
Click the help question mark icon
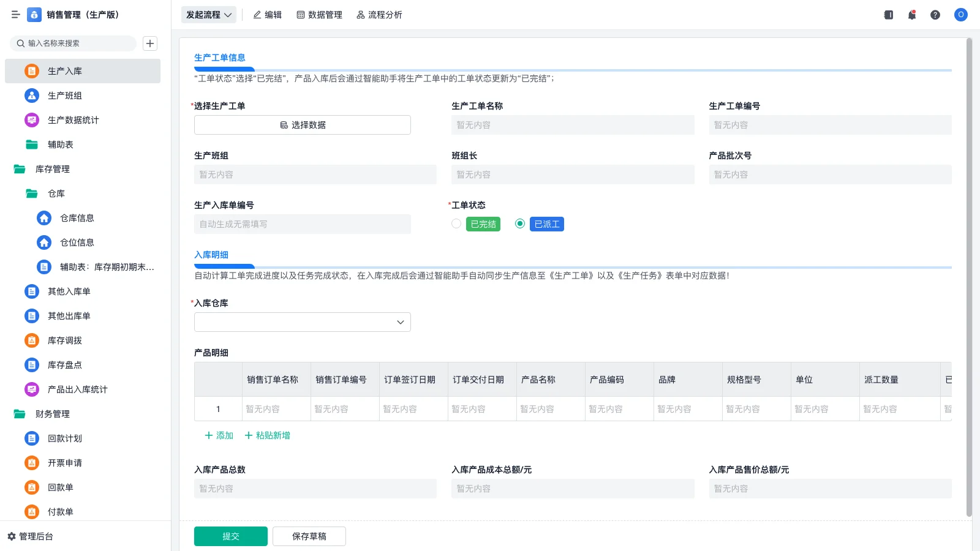tap(935, 15)
